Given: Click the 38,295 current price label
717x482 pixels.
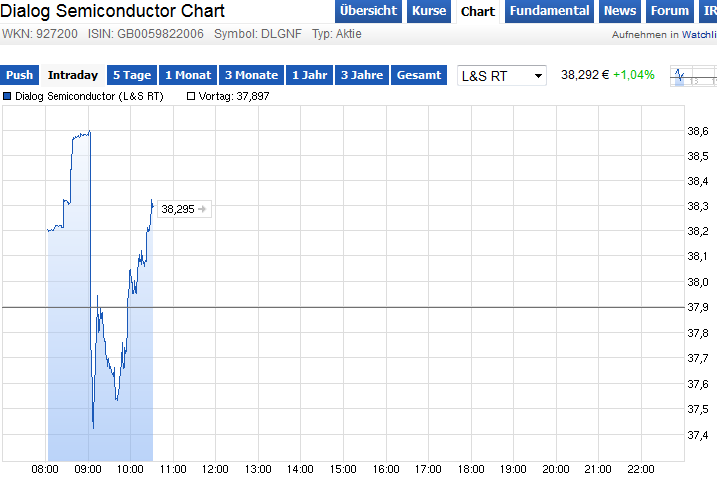Looking at the screenshot, I should coord(184,209).
